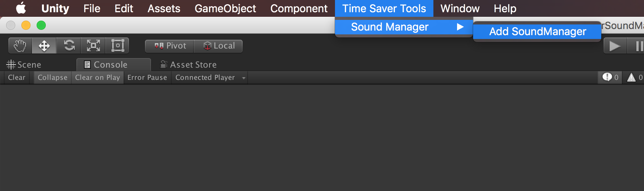Click the Pause button
Screen dimensions: 644x191
pyautogui.click(x=638, y=46)
